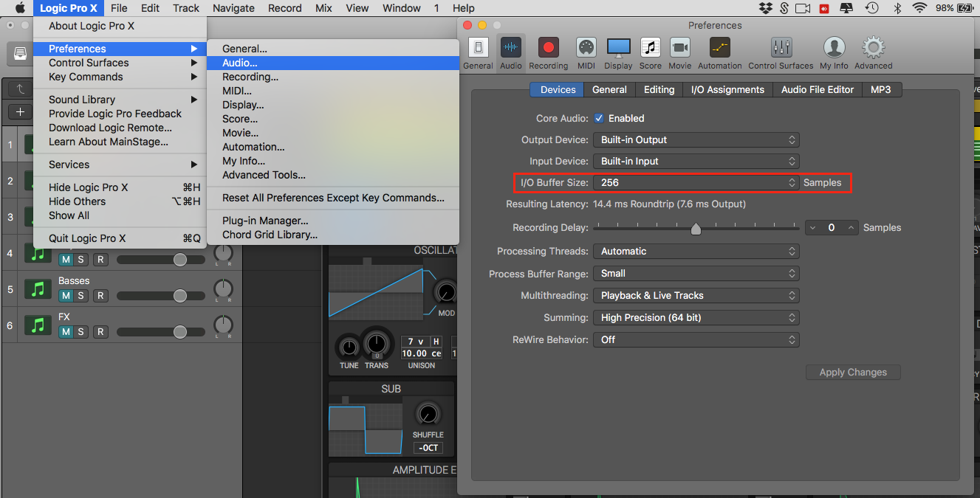This screenshot has width=980, height=498.
Task: Solo track 4
Action: click(x=80, y=260)
